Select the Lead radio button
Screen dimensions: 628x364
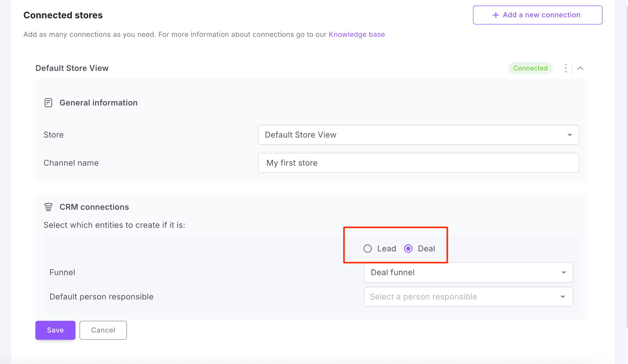tap(368, 248)
